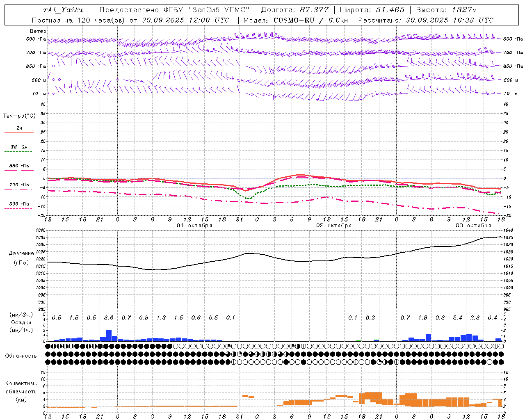The image size is (525, 420).
Task: Click the 2.4 three-hour precipitation value
Action: (457, 318)
